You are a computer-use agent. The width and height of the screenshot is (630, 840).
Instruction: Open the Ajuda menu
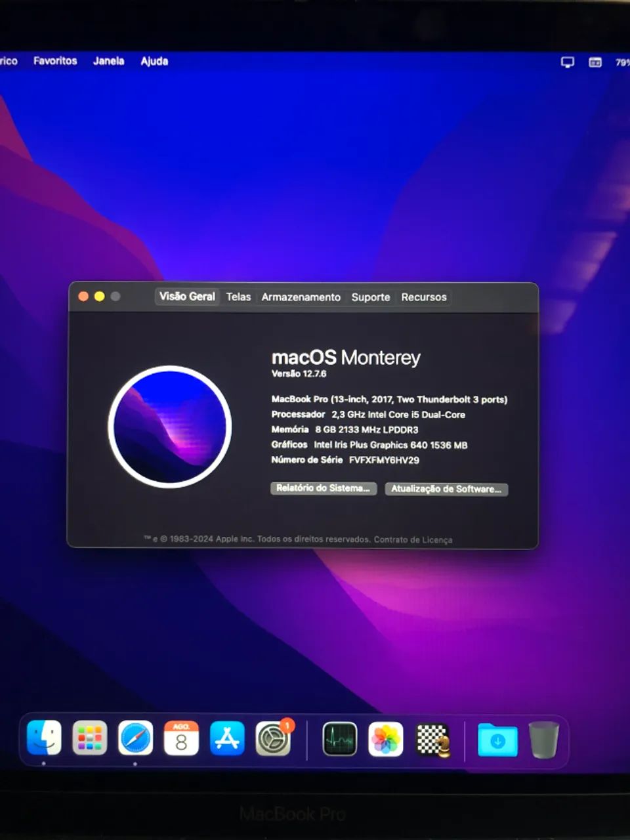point(154,61)
